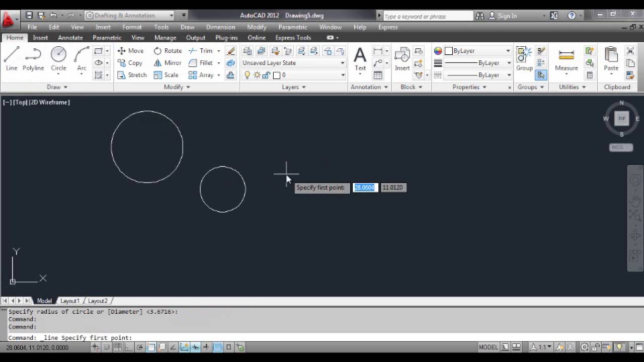Click the 11.0120 coordinate input box
The width and height of the screenshot is (644, 362).
[392, 188]
